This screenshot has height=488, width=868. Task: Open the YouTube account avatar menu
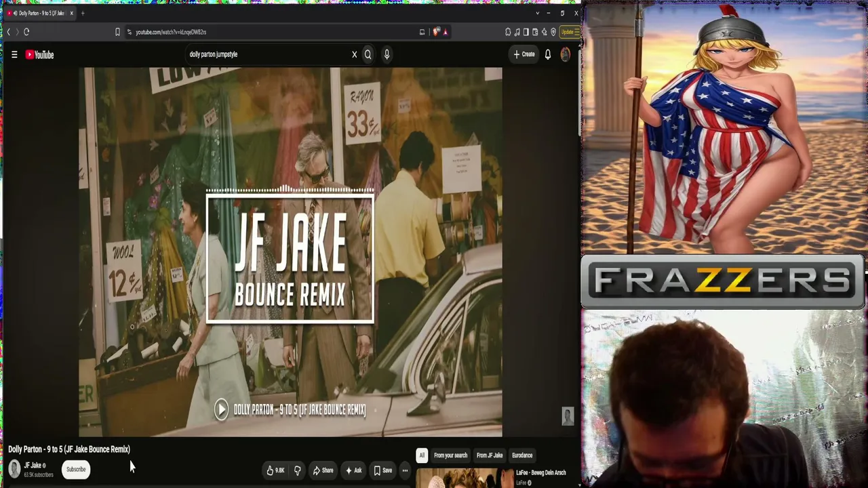pyautogui.click(x=566, y=55)
